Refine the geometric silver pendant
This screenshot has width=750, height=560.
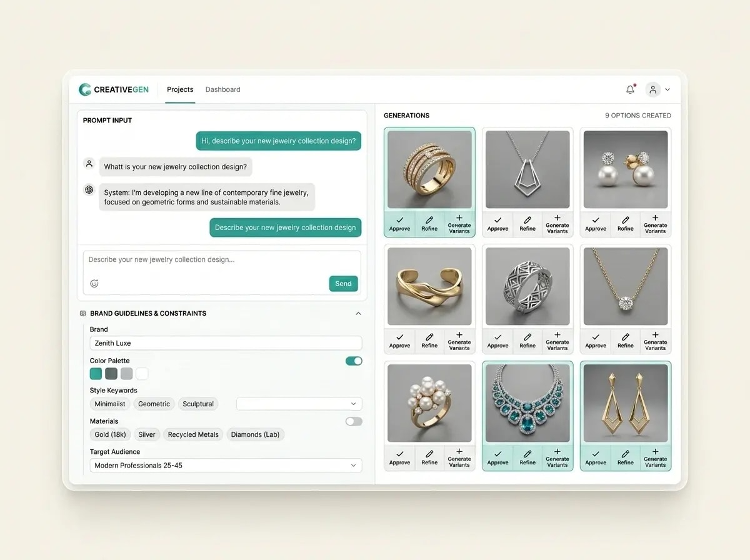[x=527, y=224]
